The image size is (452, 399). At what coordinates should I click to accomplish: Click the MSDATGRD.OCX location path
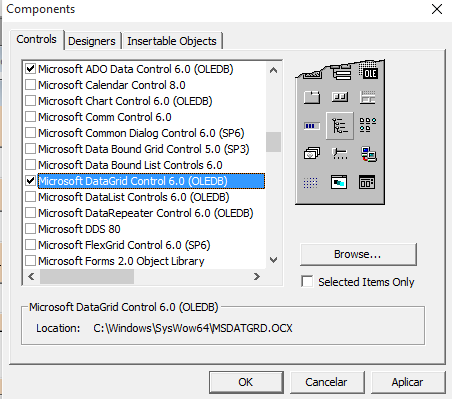coord(193,328)
